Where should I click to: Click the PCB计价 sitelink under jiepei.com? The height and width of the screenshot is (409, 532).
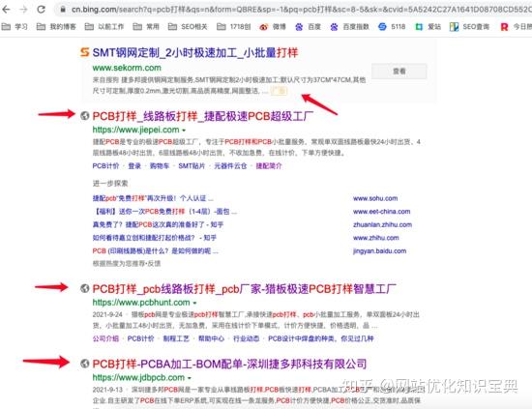105,166
